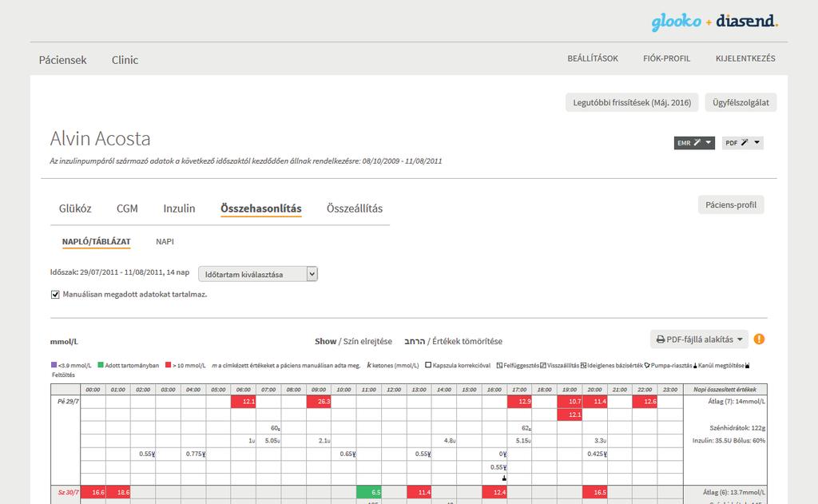Open BEÁLLÍTÁSOK settings

(x=593, y=58)
